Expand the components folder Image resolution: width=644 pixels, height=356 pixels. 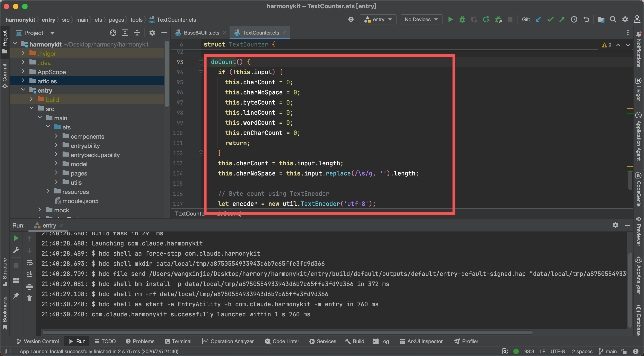(56, 136)
